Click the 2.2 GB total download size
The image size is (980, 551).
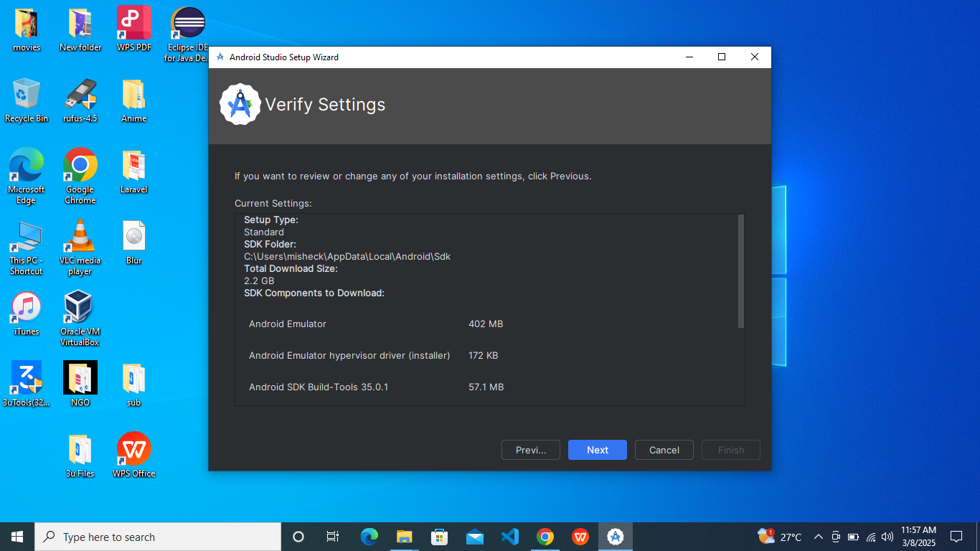(259, 281)
